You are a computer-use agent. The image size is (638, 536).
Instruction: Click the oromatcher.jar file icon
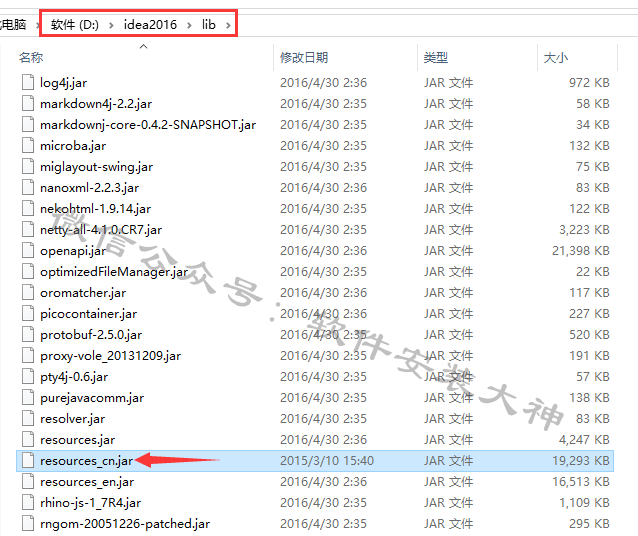[x=28, y=293]
